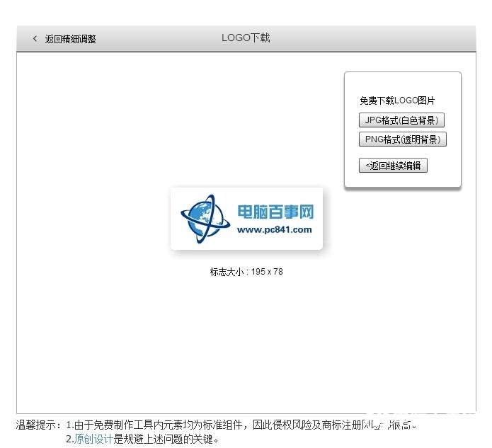This screenshot has height=448, width=492.
Task: Click the back chevron arrow icon
Action: (x=35, y=39)
